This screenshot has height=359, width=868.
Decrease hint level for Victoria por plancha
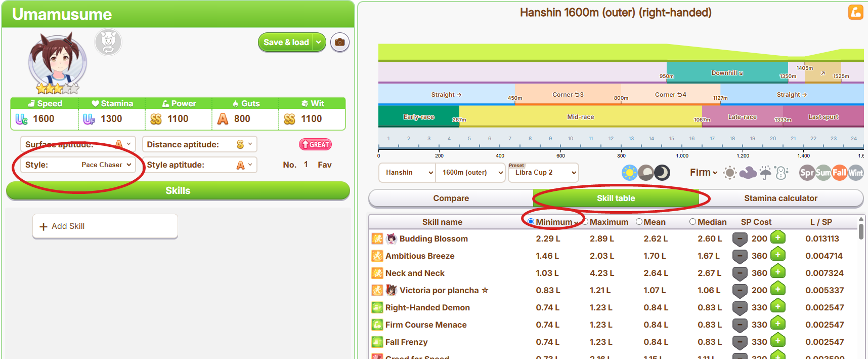[740, 291]
